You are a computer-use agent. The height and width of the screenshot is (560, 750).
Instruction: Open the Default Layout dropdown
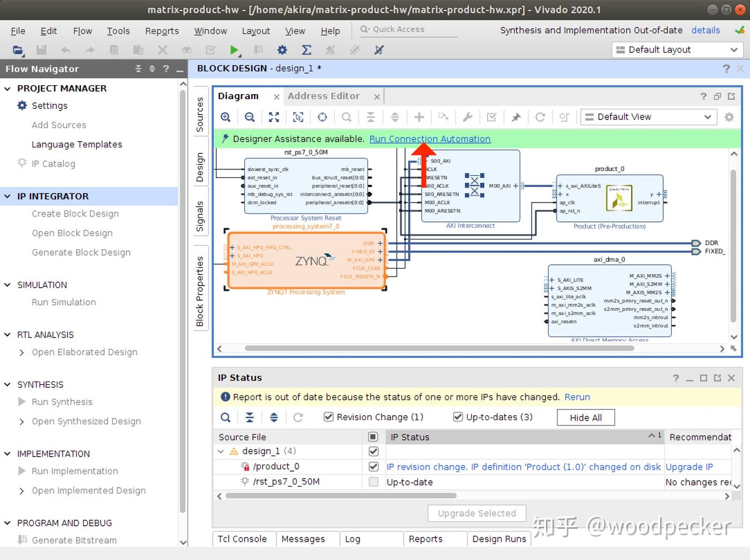(677, 50)
